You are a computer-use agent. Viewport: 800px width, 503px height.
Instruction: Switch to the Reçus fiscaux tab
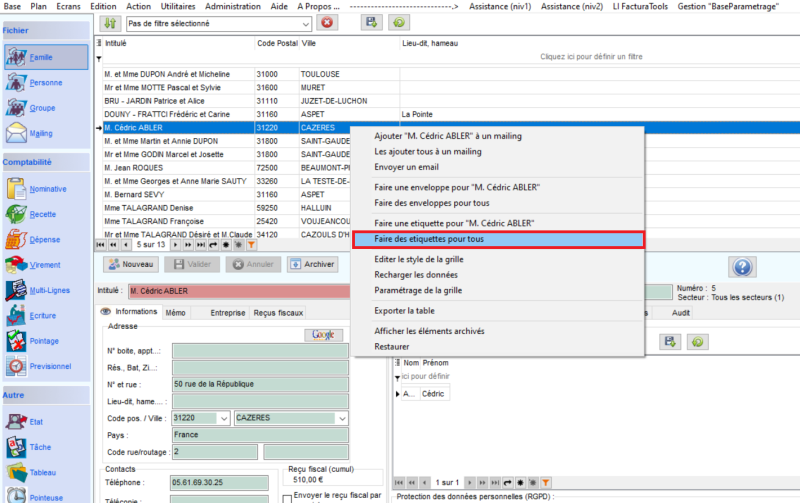tap(277, 312)
